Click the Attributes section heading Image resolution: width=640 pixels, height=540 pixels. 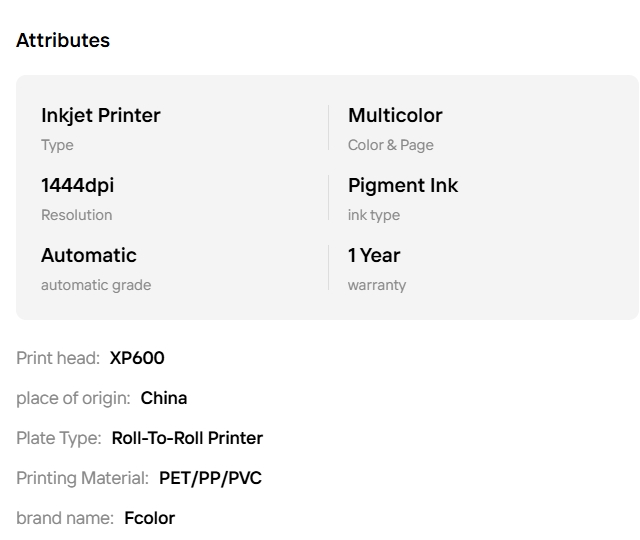[63, 40]
